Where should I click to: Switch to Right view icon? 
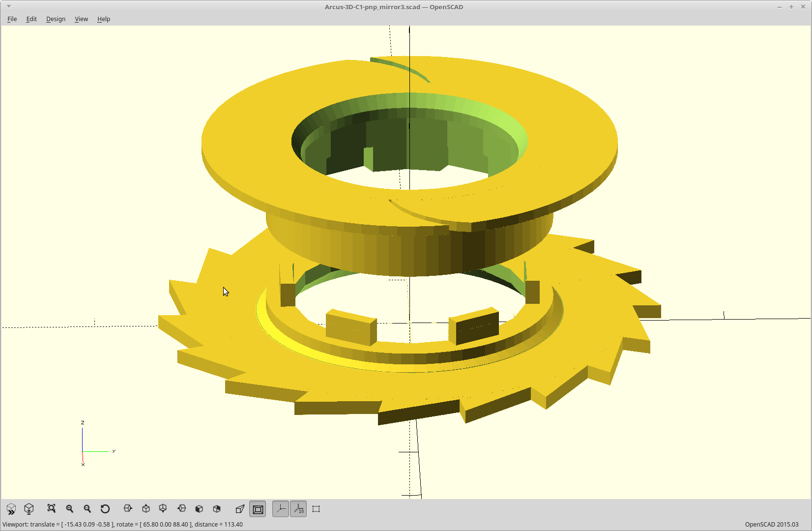coord(128,509)
